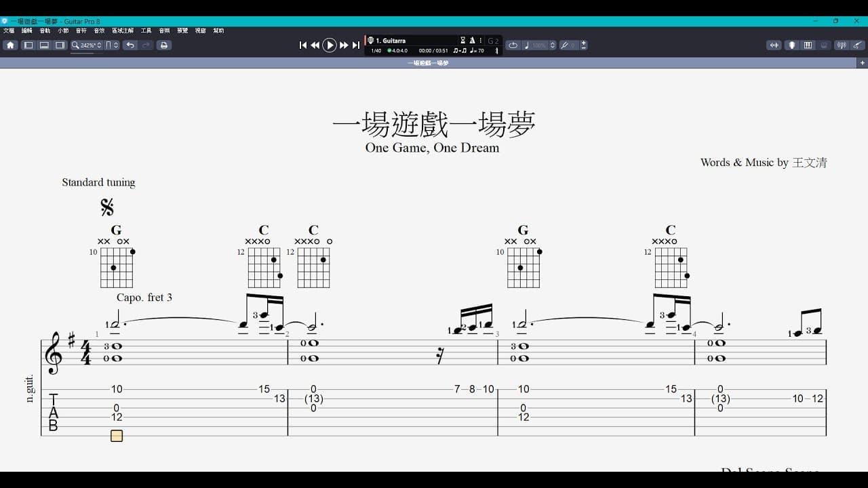The image size is (868, 488).
Task: Select the 一場遊戲一場夢 document tab
Action: 428,63
